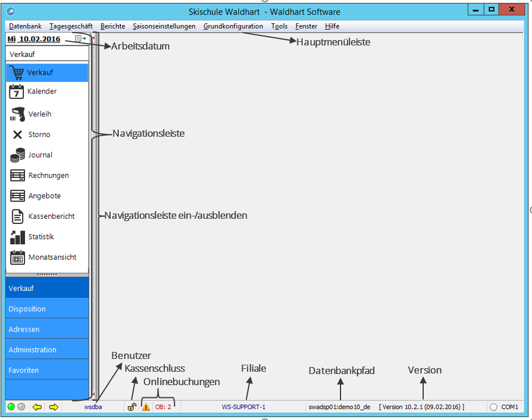Click the Kassenschluss padlock icon

(x=132, y=407)
